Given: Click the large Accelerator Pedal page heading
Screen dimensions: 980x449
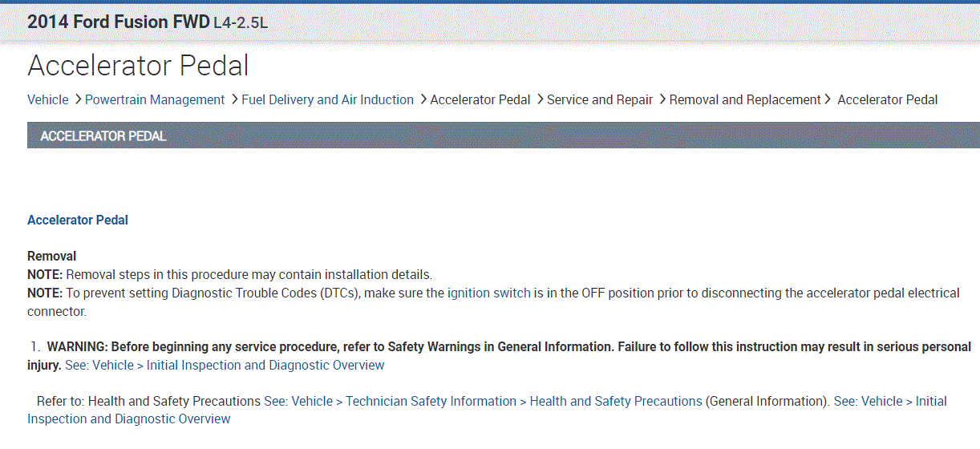Looking at the screenshot, I should click(x=138, y=66).
